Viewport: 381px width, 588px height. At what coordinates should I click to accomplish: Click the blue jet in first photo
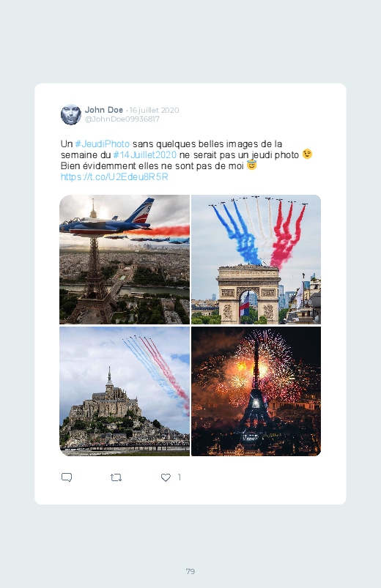(x=107, y=221)
